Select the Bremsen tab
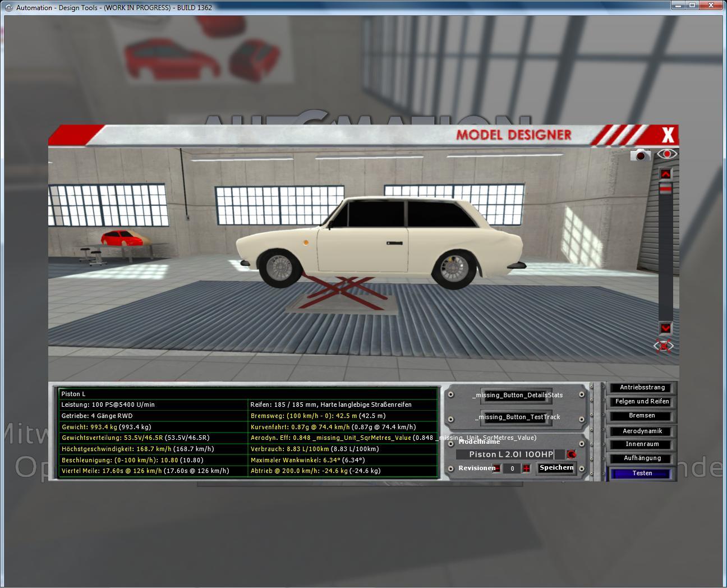 tap(642, 416)
